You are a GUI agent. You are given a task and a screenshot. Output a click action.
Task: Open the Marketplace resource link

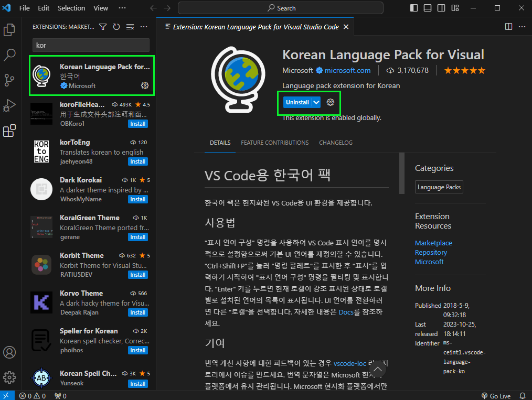433,243
